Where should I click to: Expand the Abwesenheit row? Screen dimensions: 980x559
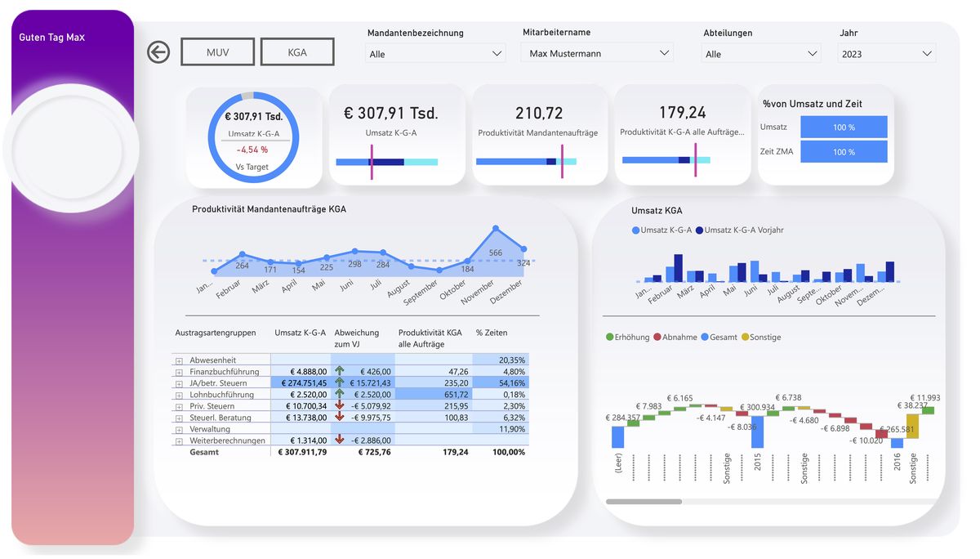(x=179, y=360)
